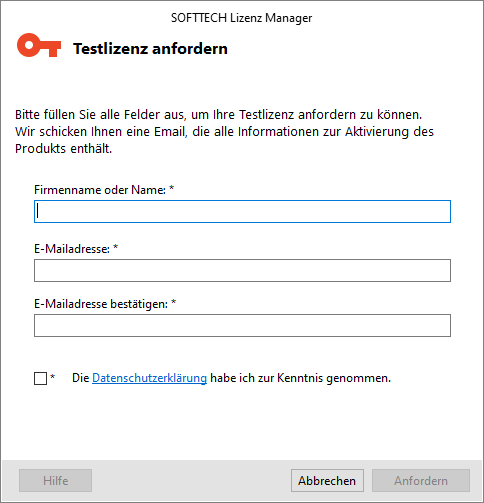Click the Testlizenz anfordern heading

tap(150, 49)
